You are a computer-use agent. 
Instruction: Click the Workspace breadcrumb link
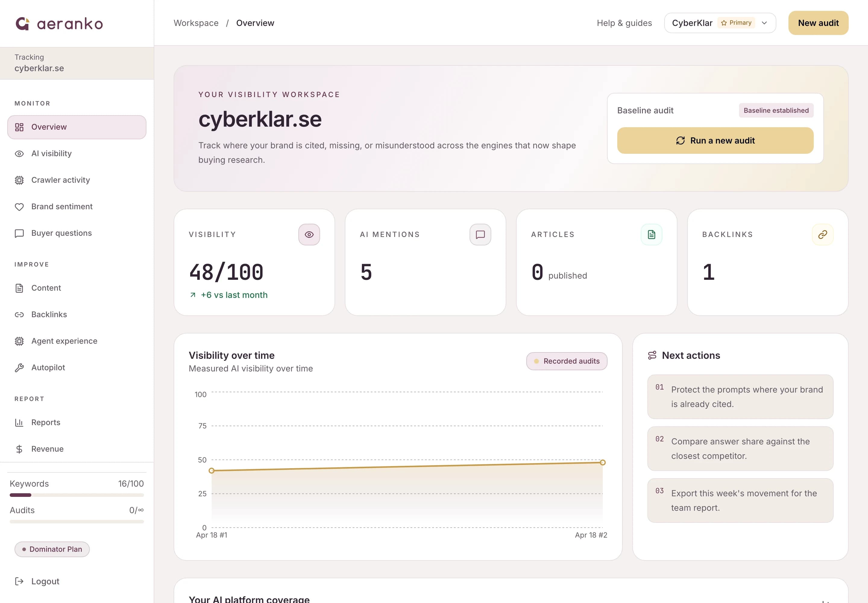pos(196,23)
